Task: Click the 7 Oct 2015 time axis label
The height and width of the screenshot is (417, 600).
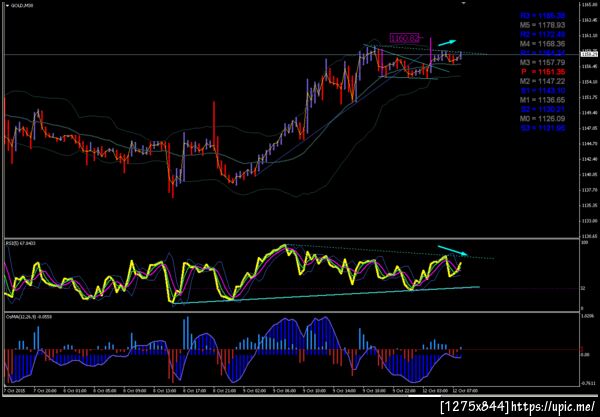Action: (x=13, y=391)
